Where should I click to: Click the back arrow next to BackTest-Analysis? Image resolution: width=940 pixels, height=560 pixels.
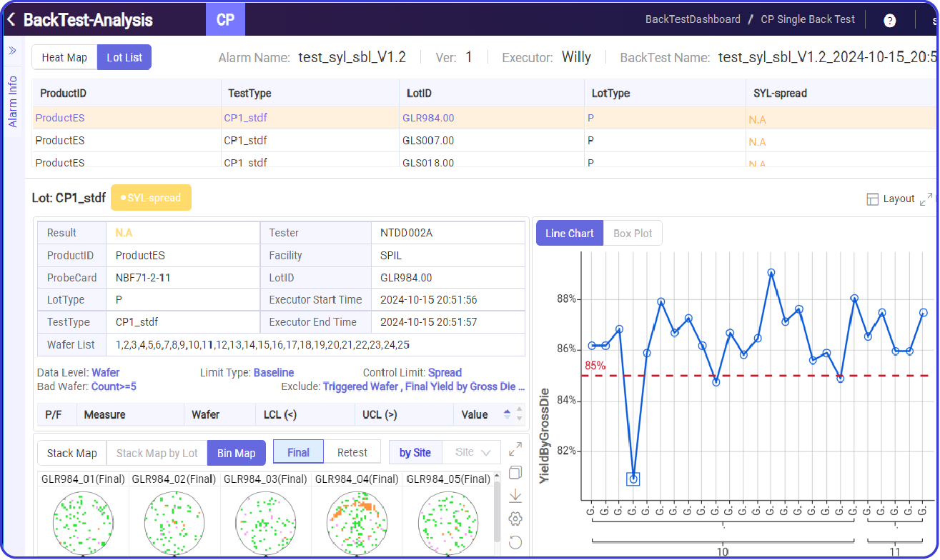pyautogui.click(x=10, y=19)
